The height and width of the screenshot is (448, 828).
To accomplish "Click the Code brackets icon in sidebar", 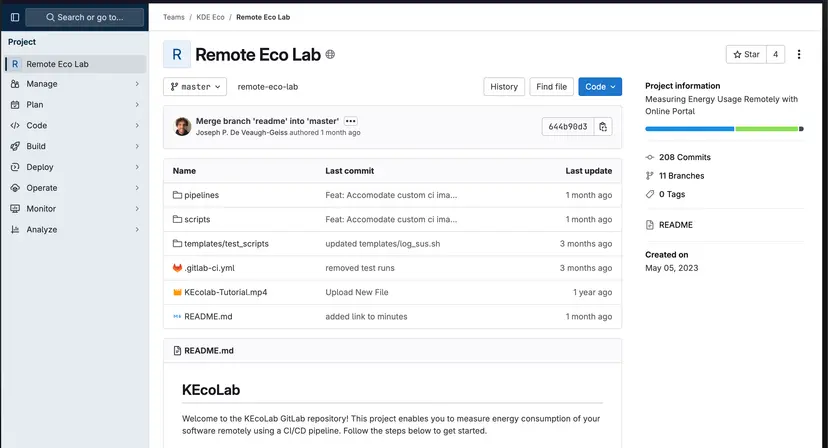I will coord(15,125).
